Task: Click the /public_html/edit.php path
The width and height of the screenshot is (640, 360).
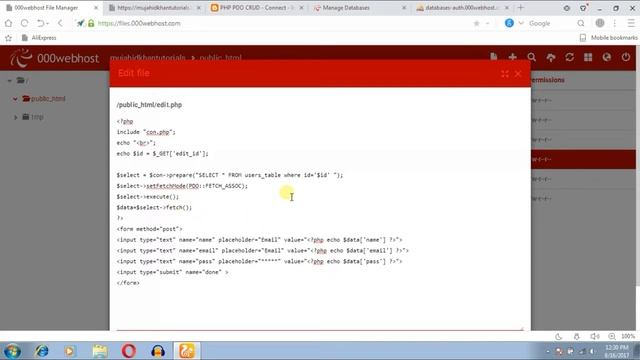Action: coord(149,105)
